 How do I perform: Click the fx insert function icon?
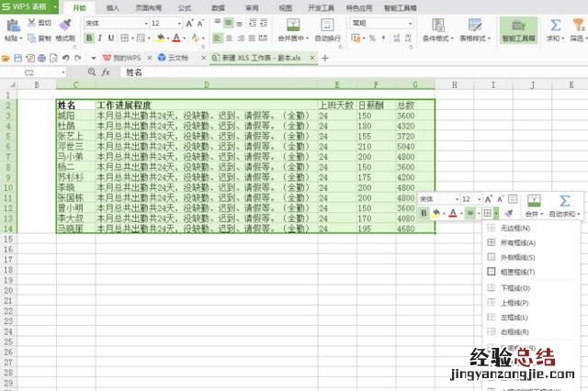pos(106,73)
